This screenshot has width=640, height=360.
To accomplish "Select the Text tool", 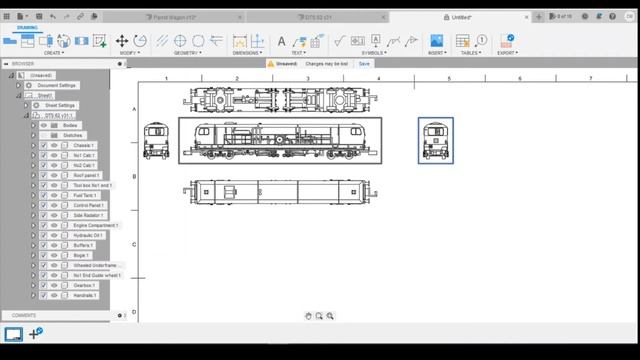I will point(281,41).
